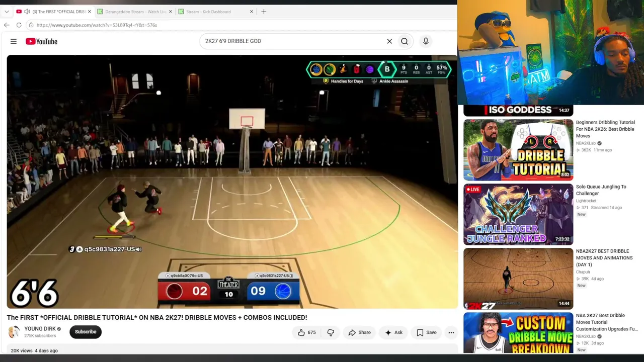Open NBA2K27 BEST DRIBBLE MOVES AND ANIMATIONS title
644x362 pixels.
point(604,258)
